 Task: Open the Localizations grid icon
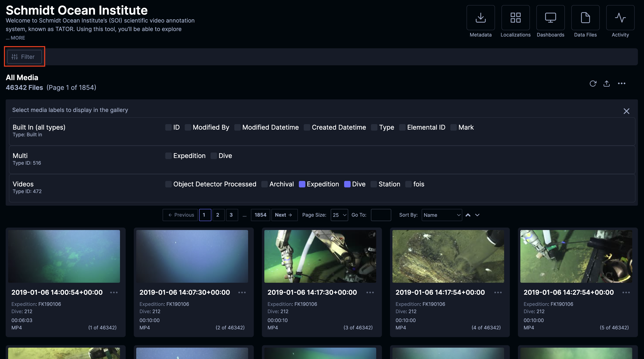click(x=515, y=18)
